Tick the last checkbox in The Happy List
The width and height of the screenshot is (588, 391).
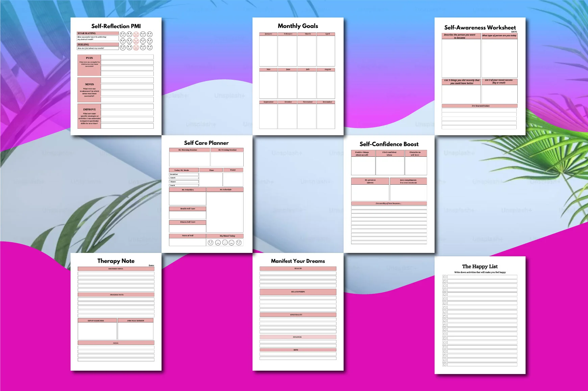click(444, 364)
